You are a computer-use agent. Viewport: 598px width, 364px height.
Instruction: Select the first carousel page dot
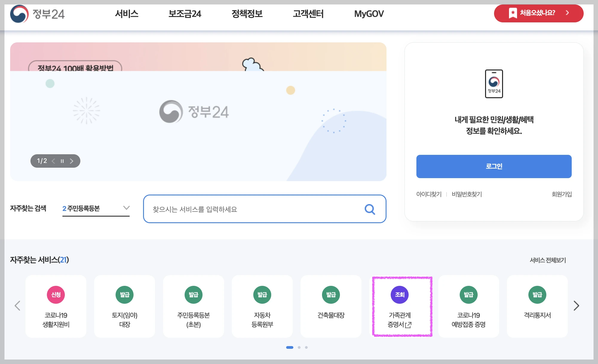pos(290,347)
